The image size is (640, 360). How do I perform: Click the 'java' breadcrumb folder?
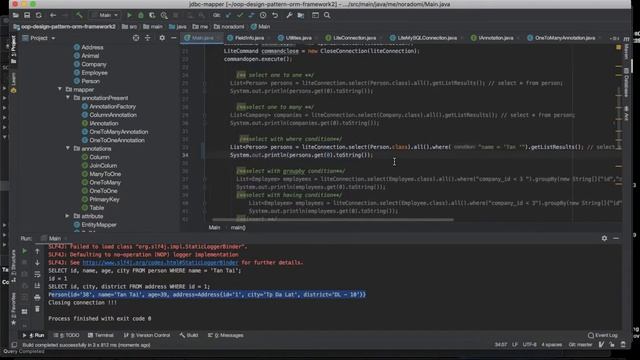178,27
